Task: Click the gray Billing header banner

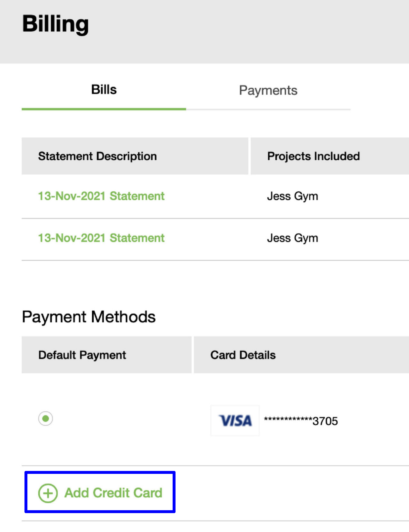Action: (243, 32)
